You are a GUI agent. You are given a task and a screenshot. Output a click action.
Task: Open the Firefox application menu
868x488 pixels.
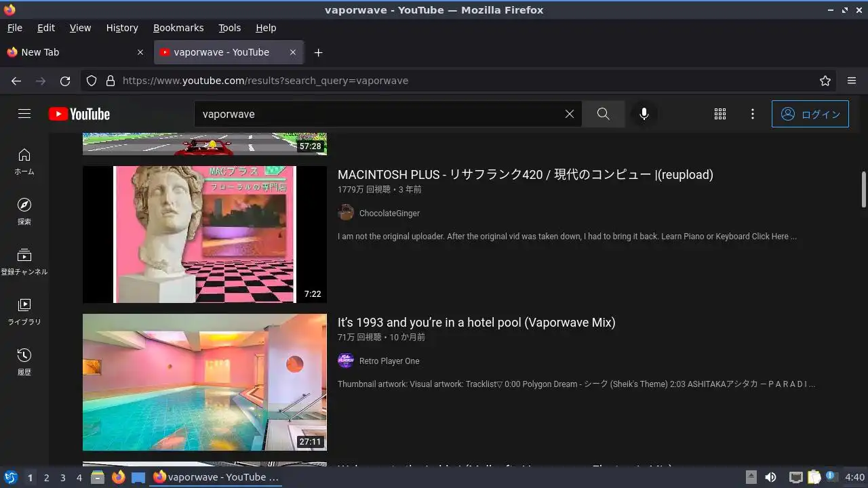coord(852,81)
